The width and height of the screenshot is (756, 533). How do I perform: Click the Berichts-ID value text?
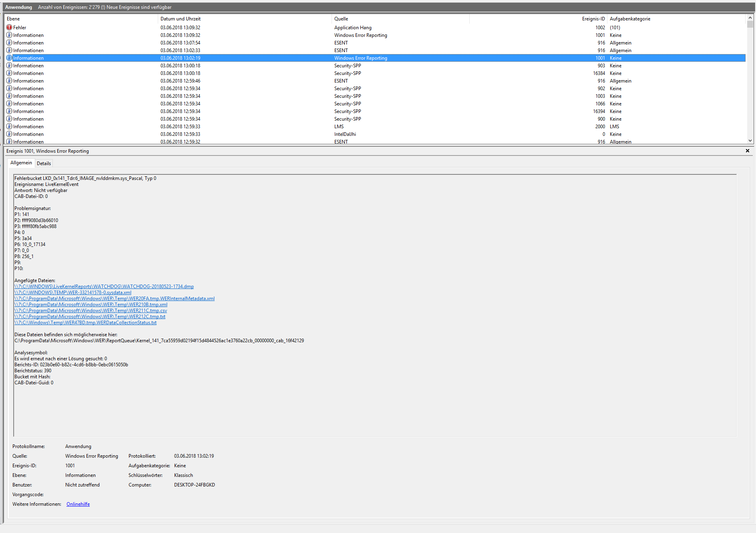click(x=84, y=365)
